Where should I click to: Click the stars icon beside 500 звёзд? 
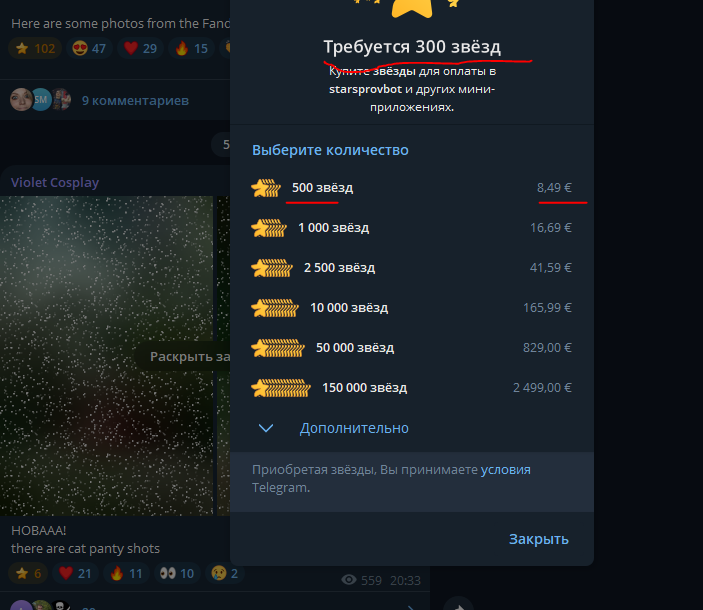tap(266, 188)
